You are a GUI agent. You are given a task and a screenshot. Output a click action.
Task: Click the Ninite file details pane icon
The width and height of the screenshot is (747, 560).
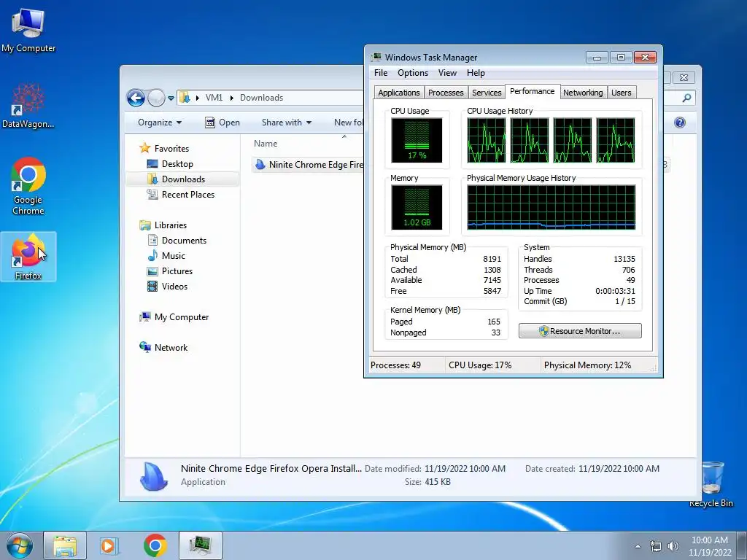coord(153,476)
